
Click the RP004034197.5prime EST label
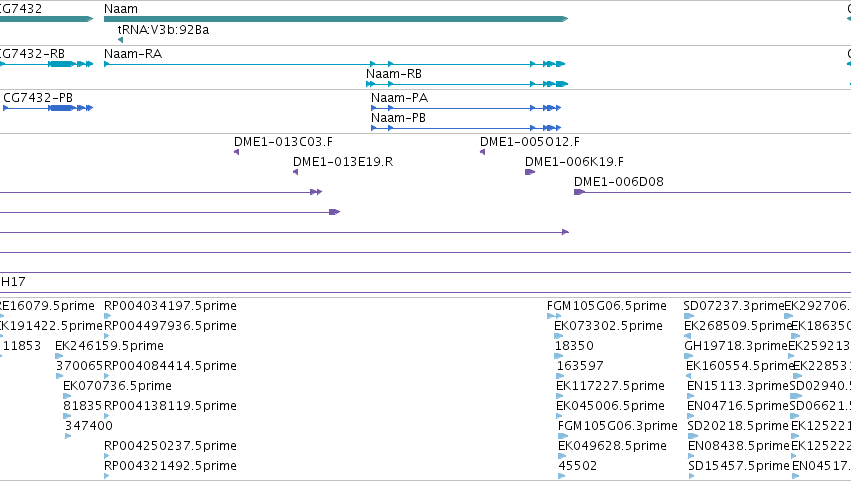click(x=170, y=306)
